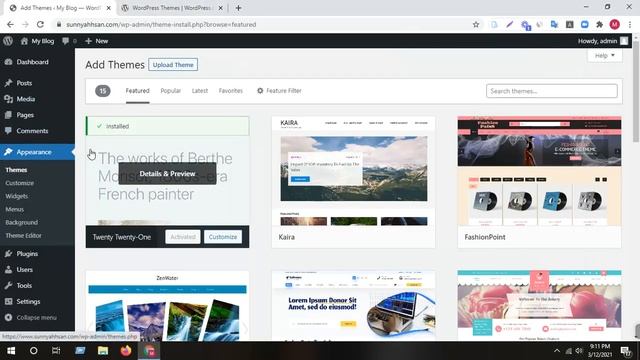This screenshot has height=360, width=640.
Task: Click Details & Preview overlay button
Action: (x=167, y=173)
